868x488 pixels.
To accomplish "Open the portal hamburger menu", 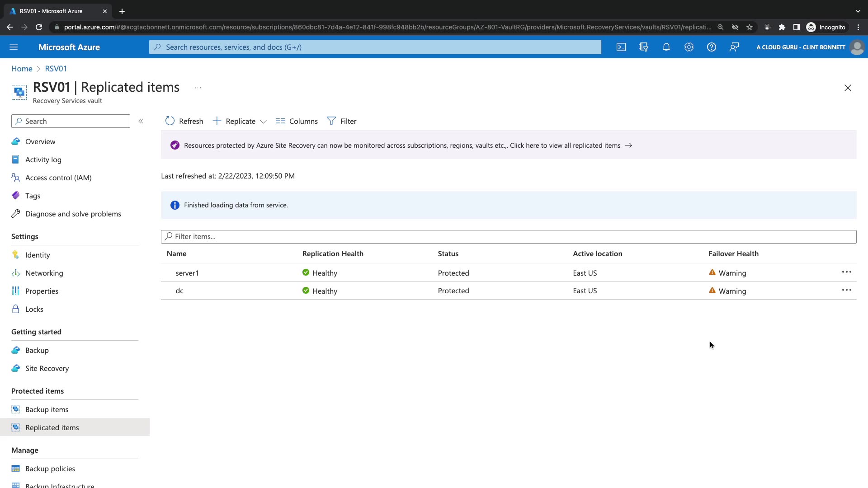I will tap(14, 47).
